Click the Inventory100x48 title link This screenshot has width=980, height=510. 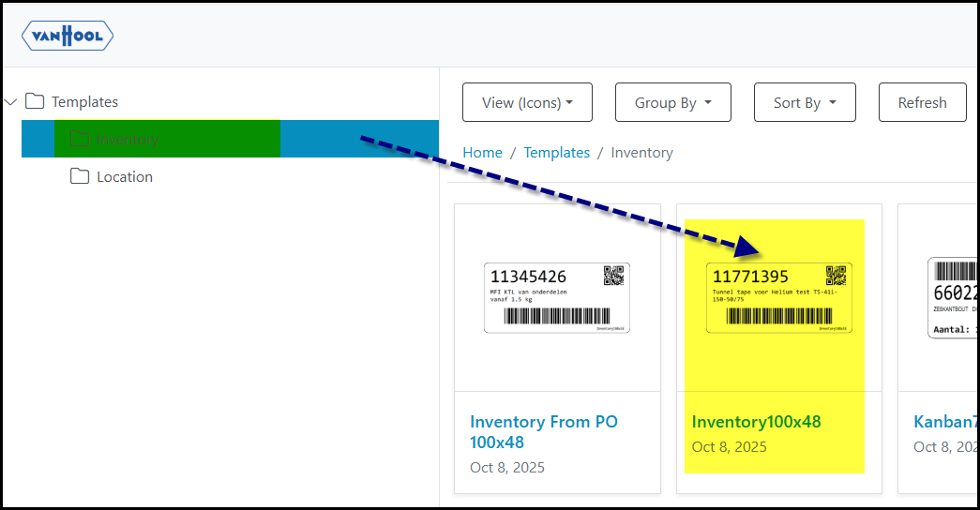(756, 422)
